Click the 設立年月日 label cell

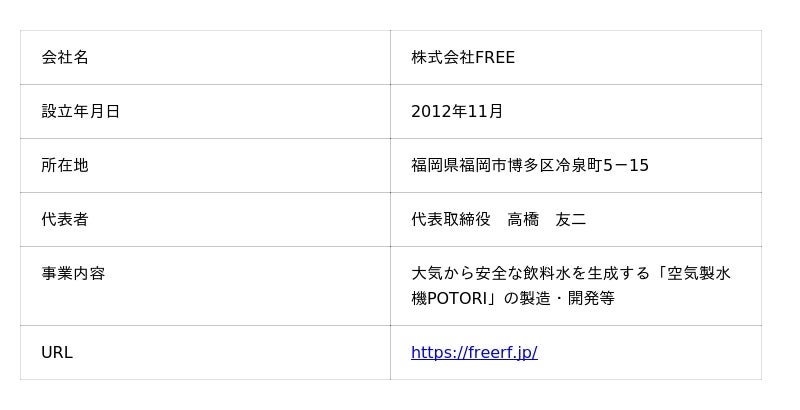pos(81,112)
